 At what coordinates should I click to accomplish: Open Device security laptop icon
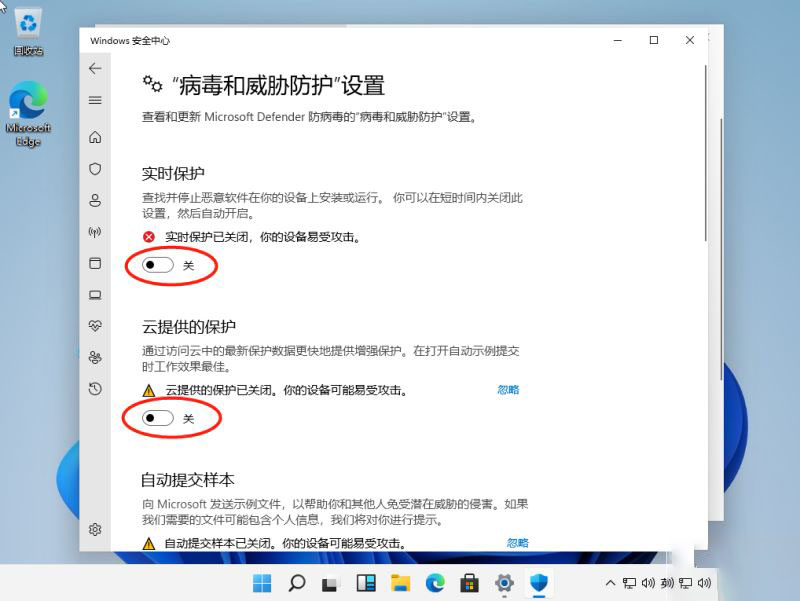95,295
